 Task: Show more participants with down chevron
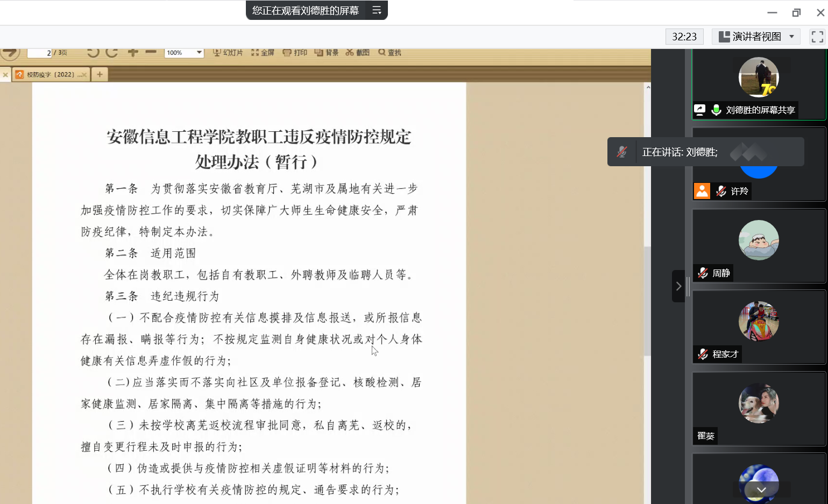pyautogui.click(x=760, y=489)
